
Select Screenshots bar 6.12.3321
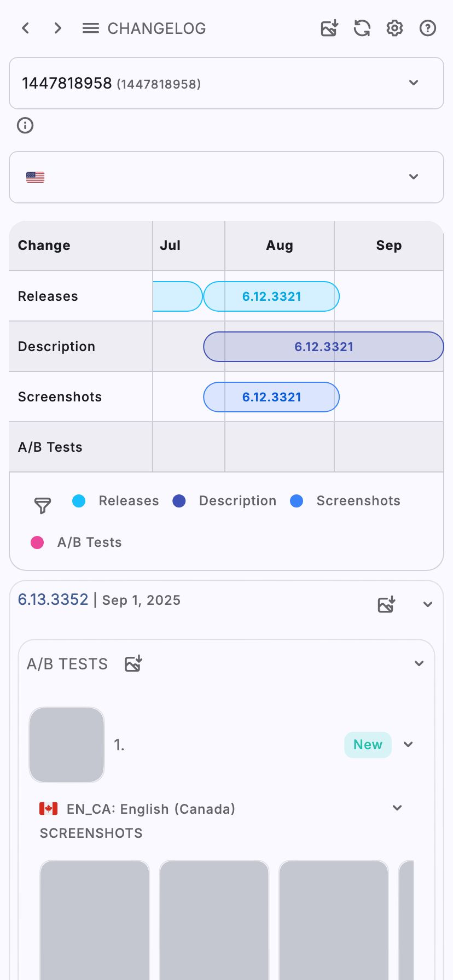tap(271, 397)
